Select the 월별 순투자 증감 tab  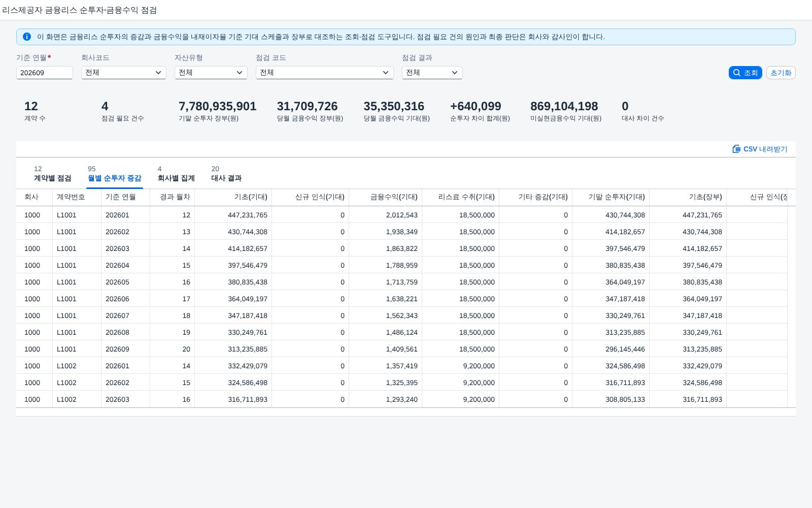point(115,173)
